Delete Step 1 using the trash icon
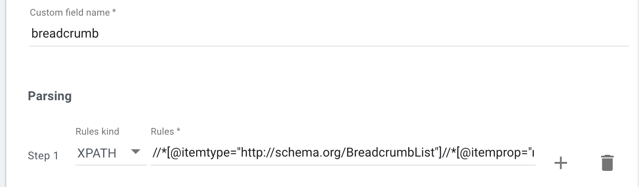This screenshot has width=644, height=187. [607, 163]
